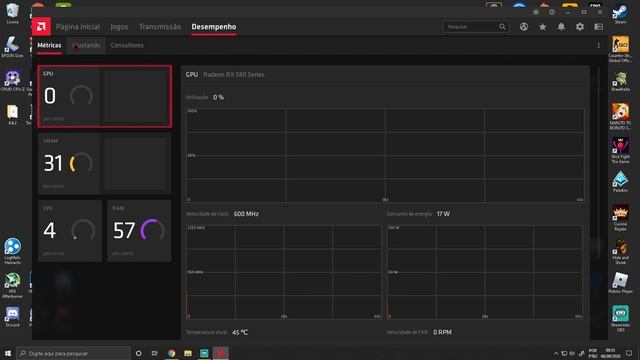Click the 0 % utilization value

tap(218, 98)
